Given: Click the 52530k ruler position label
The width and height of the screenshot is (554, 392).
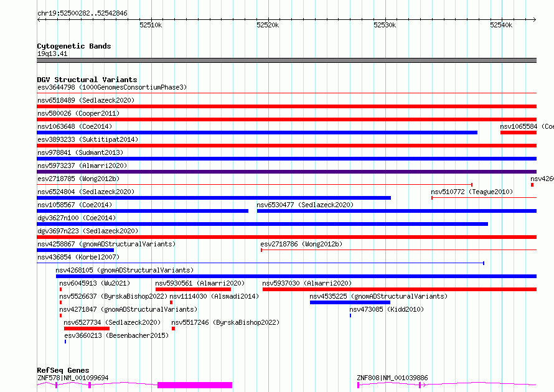Looking at the screenshot, I should [385, 25].
